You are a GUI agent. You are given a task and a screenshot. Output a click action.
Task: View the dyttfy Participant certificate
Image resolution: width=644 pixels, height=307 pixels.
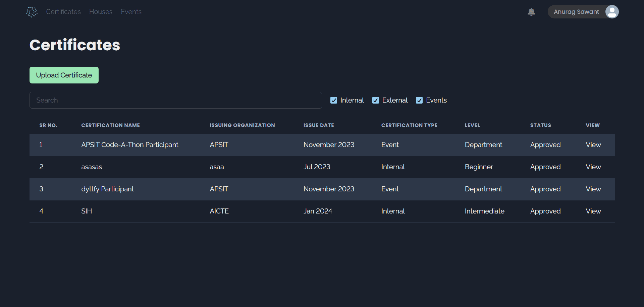coord(593,189)
